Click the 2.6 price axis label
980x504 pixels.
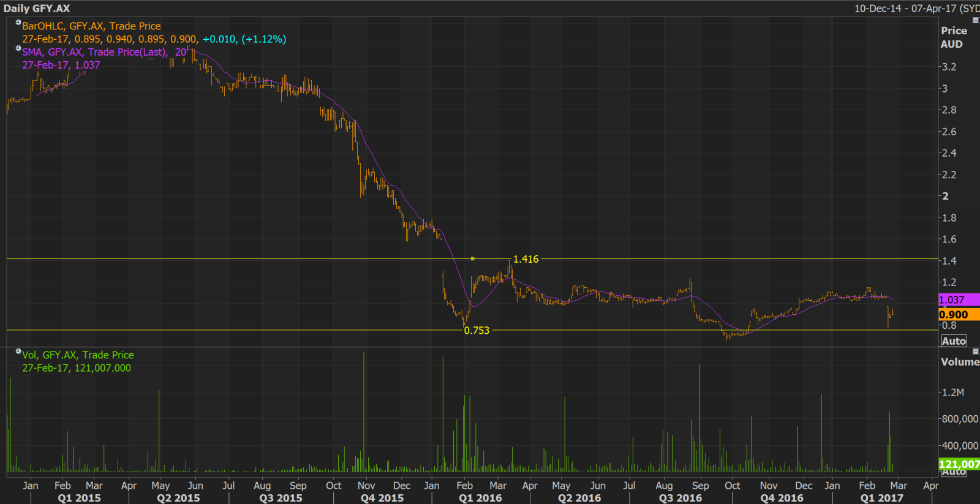(949, 132)
